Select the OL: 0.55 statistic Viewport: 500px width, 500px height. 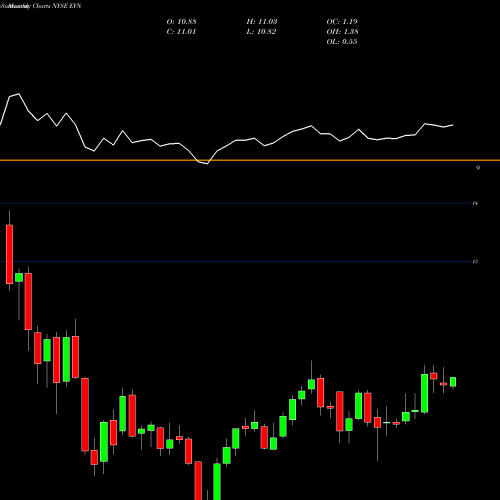click(342, 42)
